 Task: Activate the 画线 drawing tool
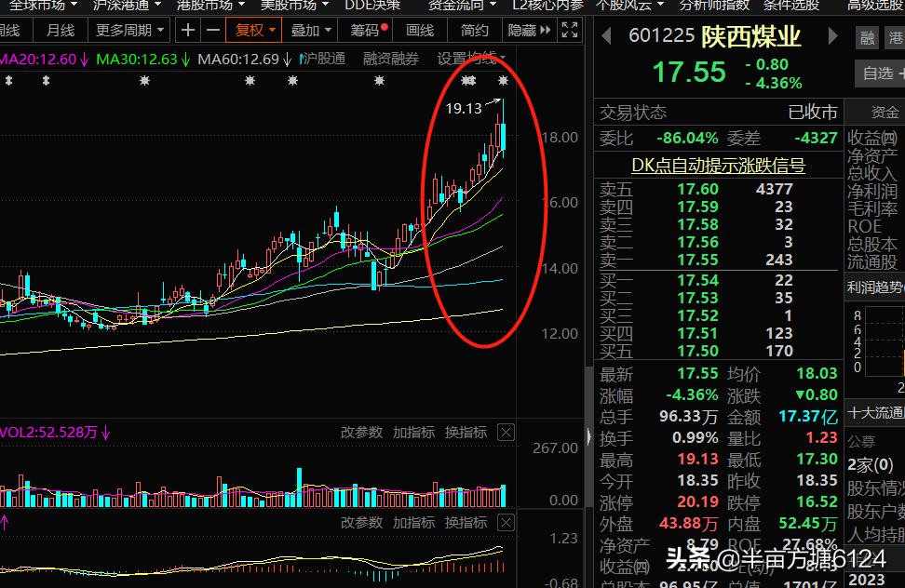418,29
